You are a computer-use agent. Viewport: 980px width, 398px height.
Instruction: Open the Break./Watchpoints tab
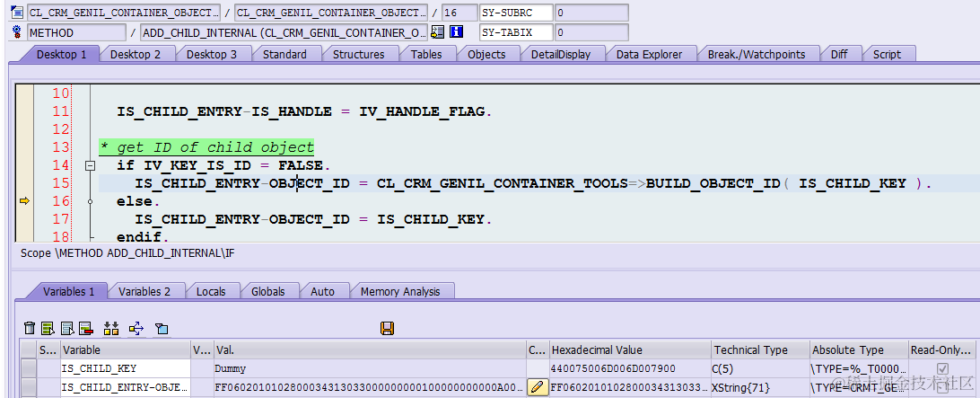click(x=757, y=55)
